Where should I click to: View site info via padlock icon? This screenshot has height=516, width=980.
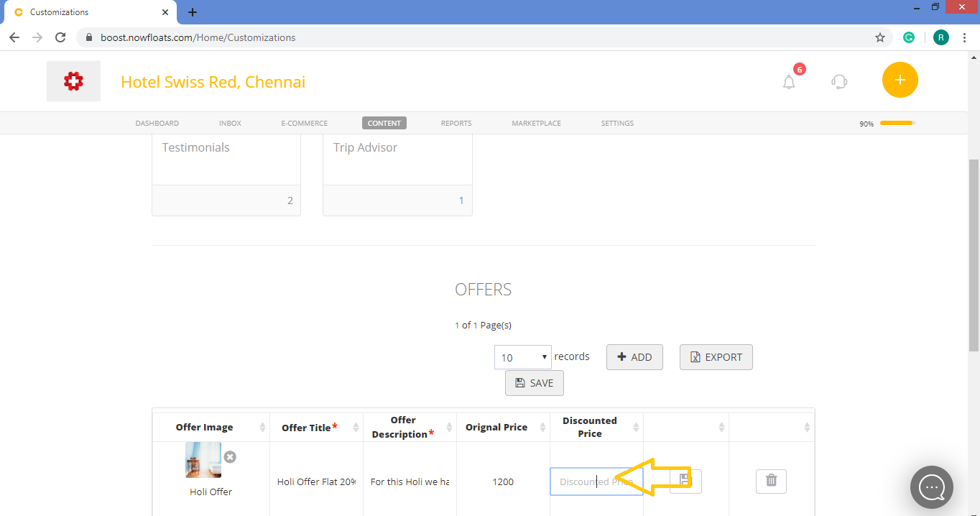point(89,37)
